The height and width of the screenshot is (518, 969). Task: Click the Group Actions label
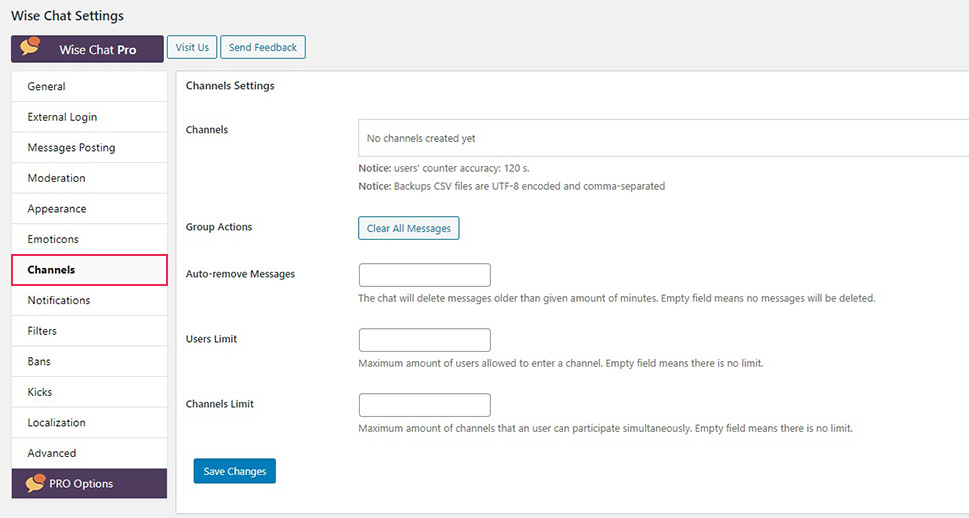(219, 227)
